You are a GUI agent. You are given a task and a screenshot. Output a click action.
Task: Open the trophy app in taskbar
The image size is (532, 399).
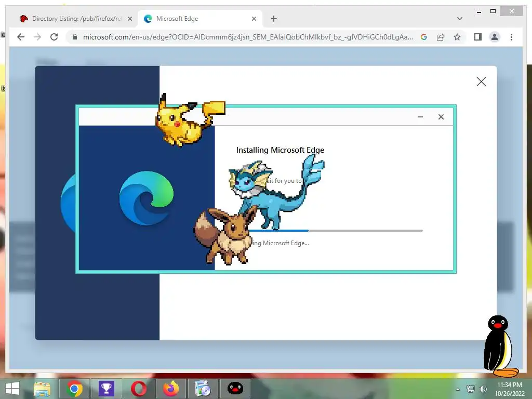[107, 389]
